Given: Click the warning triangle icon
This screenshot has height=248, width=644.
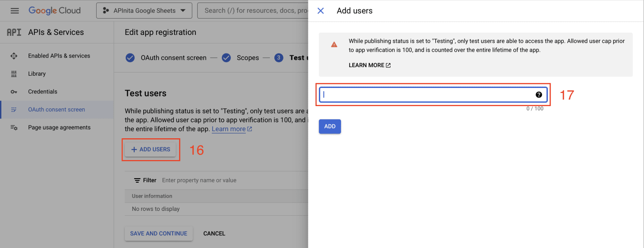Looking at the screenshot, I should click(x=334, y=44).
